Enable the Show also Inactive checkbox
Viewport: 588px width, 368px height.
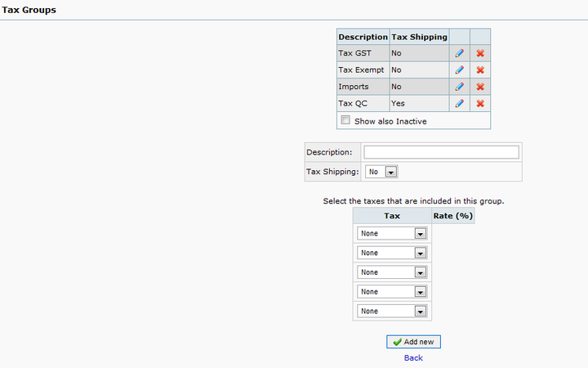pos(345,120)
